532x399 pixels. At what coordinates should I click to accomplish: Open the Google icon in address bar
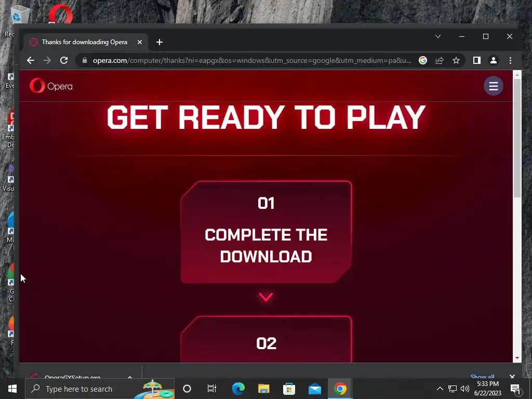pos(423,60)
